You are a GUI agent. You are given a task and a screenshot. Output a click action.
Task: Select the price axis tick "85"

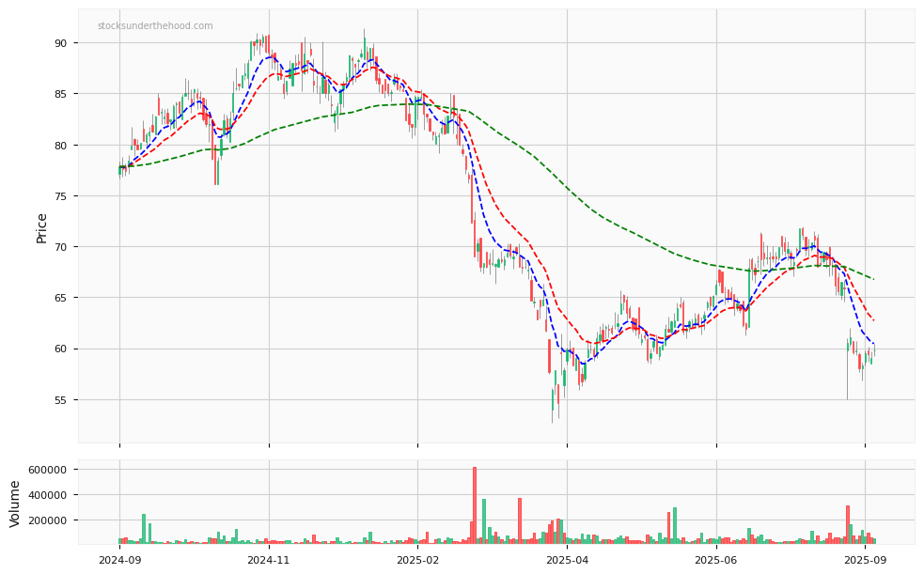[61, 94]
